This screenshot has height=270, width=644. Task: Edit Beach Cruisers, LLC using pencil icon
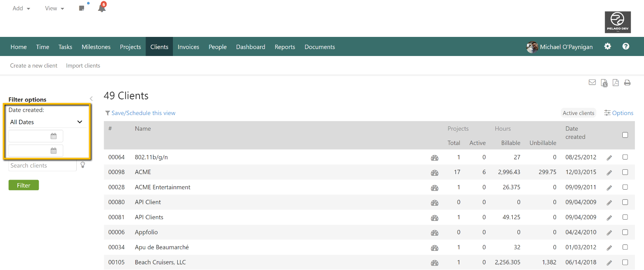click(609, 263)
